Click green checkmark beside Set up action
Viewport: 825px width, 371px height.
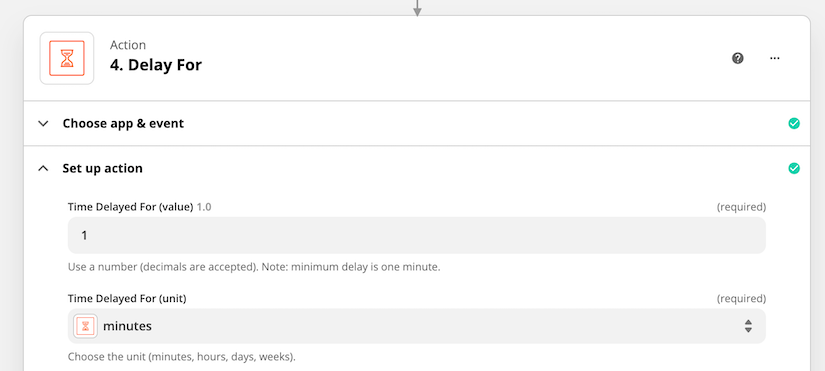794,168
